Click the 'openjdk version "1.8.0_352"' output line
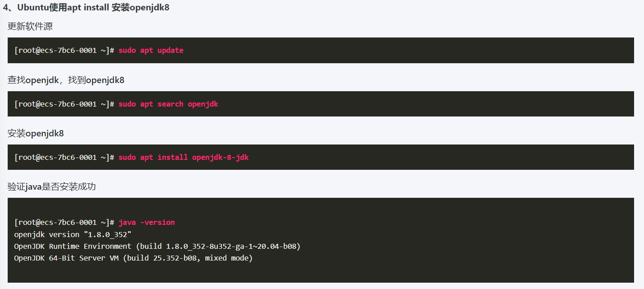This screenshot has height=289, width=644. pos(73,234)
